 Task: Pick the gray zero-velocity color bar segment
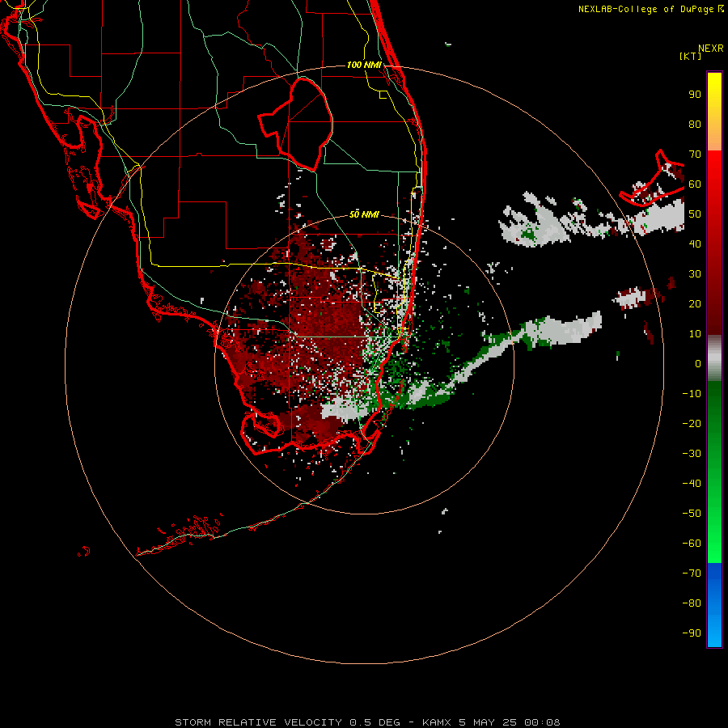714,358
